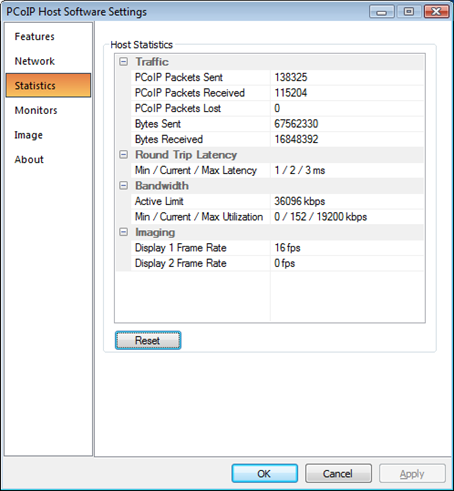
Task: Collapse the Bandwidth section
Action: [x=124, y=186]
